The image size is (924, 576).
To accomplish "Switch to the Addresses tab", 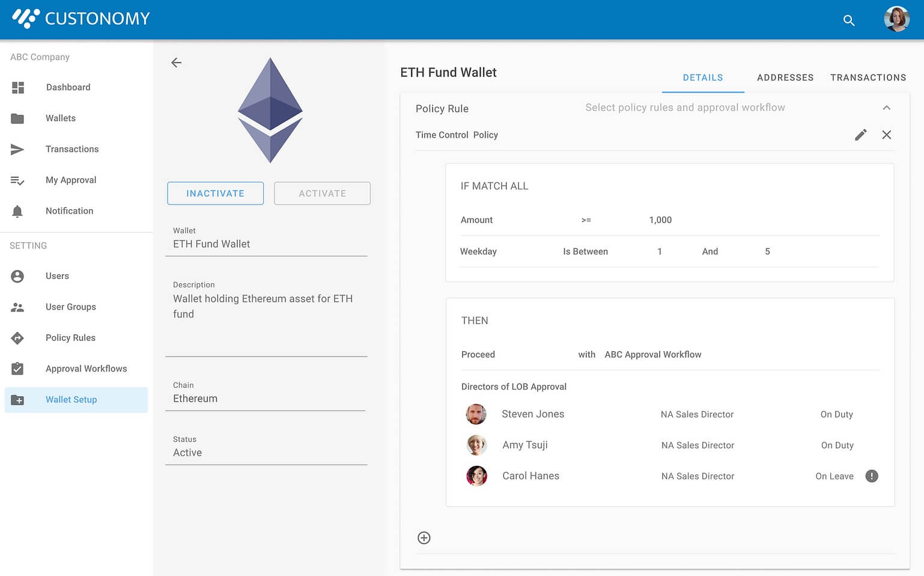I will 785,78.
